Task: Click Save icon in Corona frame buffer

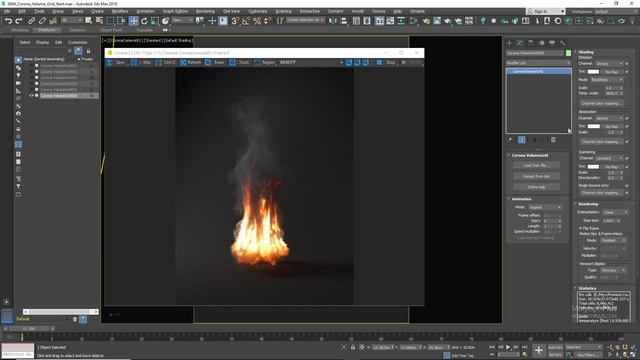Action: click(109, 62)
